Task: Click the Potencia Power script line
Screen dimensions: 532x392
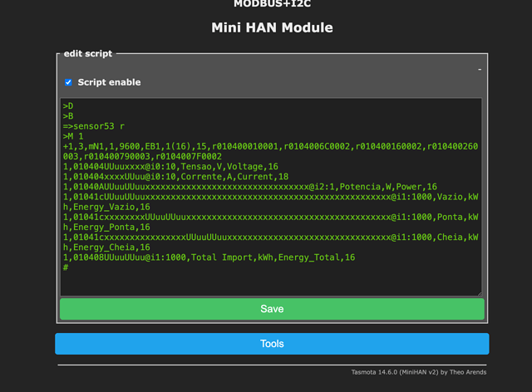Action: (x=249, y=187)
